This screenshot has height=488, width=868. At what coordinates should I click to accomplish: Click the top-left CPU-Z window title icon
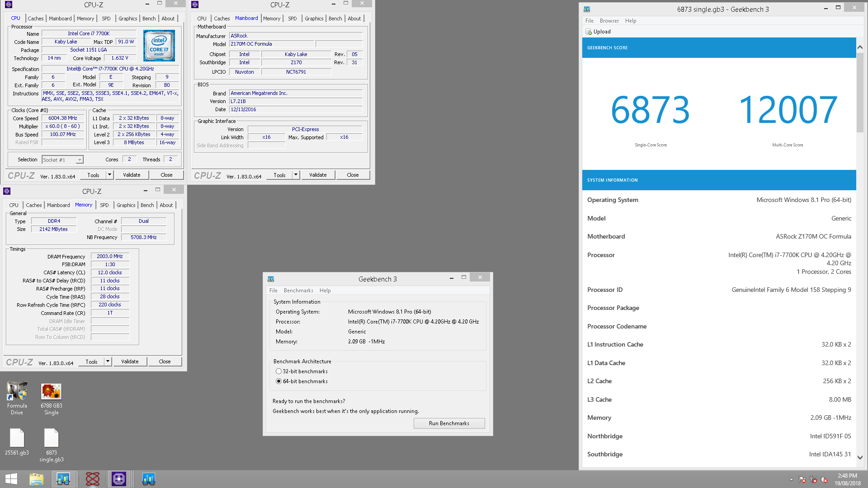coord(9,5)
